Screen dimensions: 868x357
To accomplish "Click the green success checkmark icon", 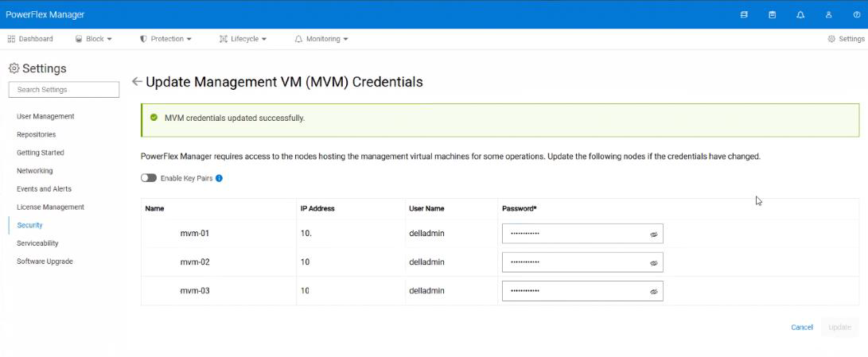I will click(154, 118).
